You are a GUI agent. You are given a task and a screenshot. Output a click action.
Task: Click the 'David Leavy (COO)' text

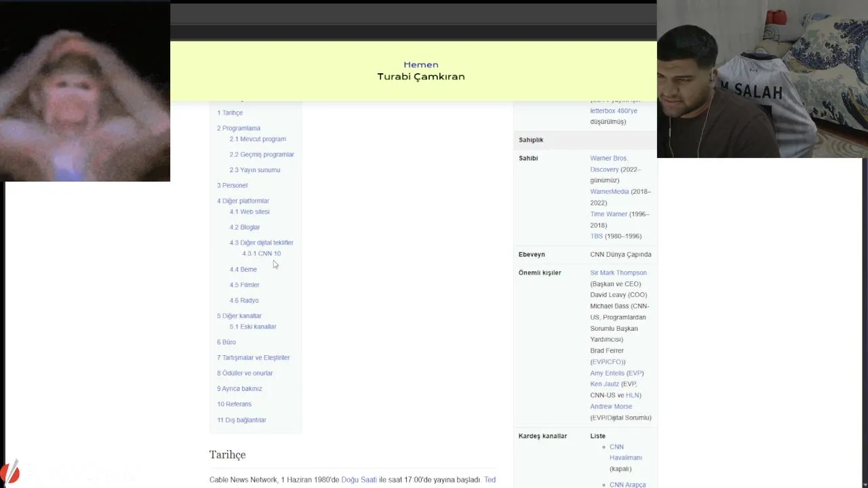[618, 295]
